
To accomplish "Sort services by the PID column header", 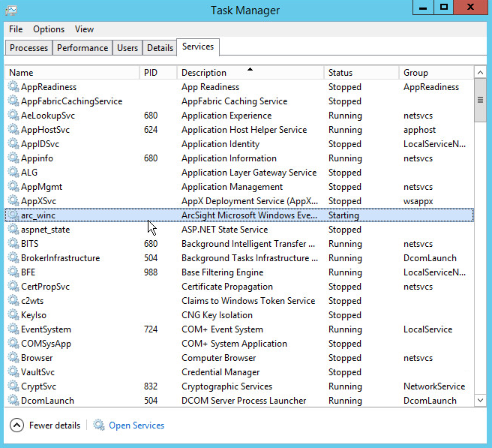I will [151, 73].
